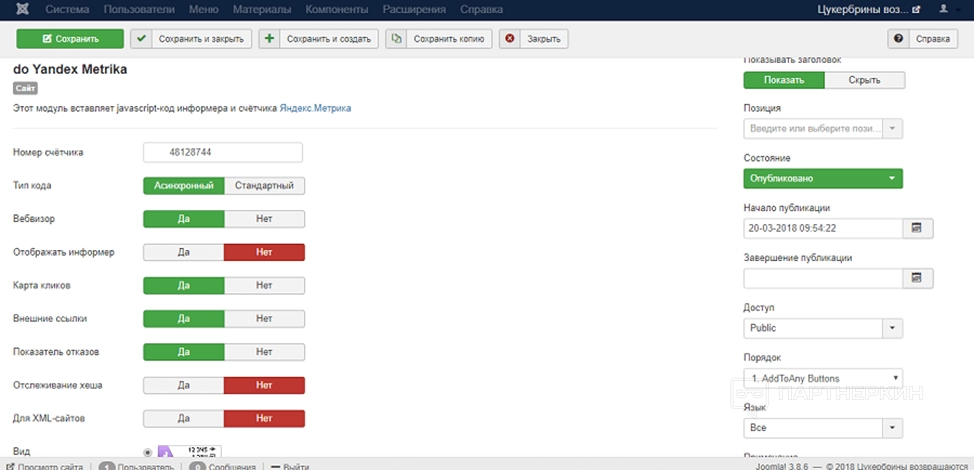This screenshot has height=470, width=974.
Task: Open calendar for Начало публикации
Action: [x=917, y=228]
